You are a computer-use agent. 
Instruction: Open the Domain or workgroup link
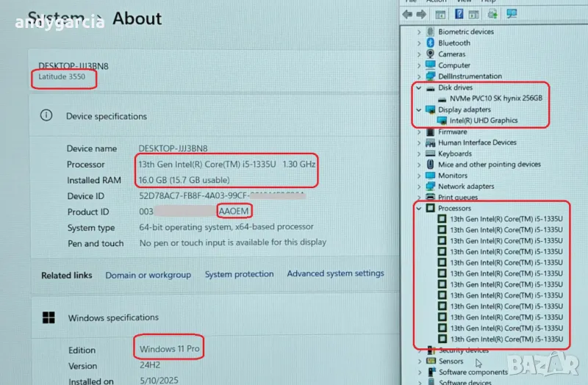point(148,275)
